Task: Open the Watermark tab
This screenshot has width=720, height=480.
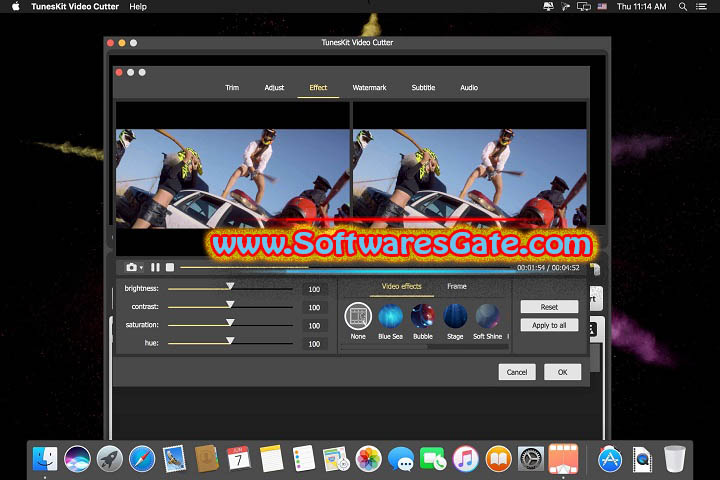Action: tap(369, 87)
